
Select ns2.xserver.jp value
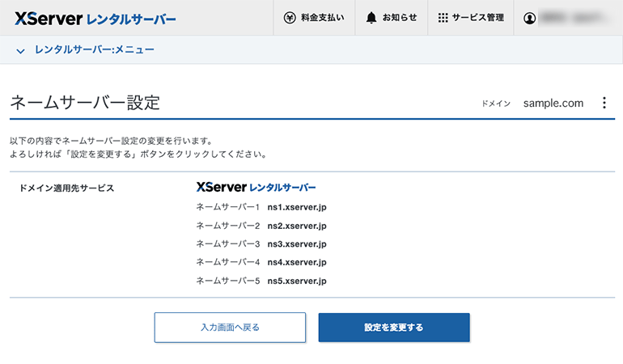click(297, 226)
